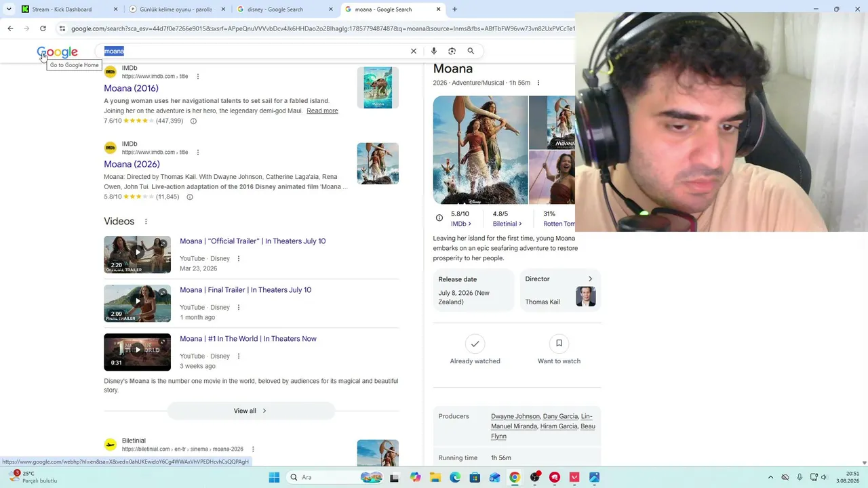The image size is (868, 488).
Task: Launch Copilot from the taskbar
Action: point(415,477)
